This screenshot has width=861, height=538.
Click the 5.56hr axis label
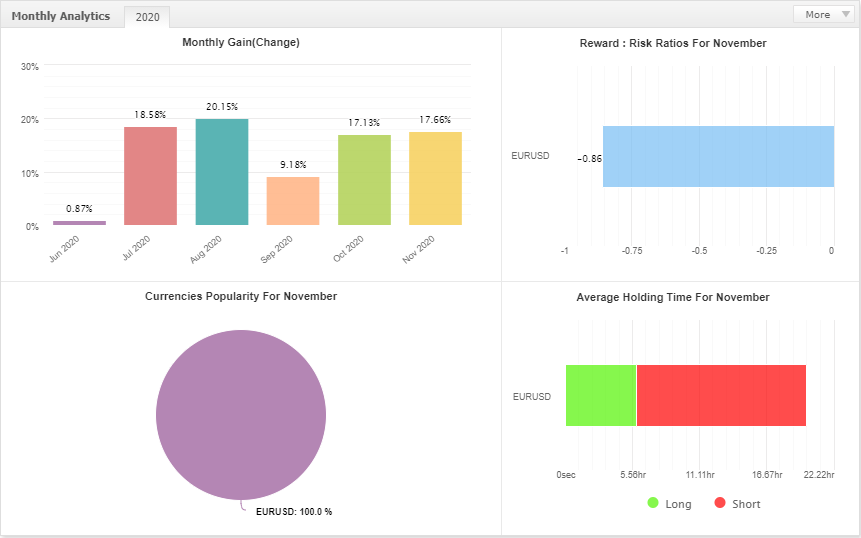(633, 474)
